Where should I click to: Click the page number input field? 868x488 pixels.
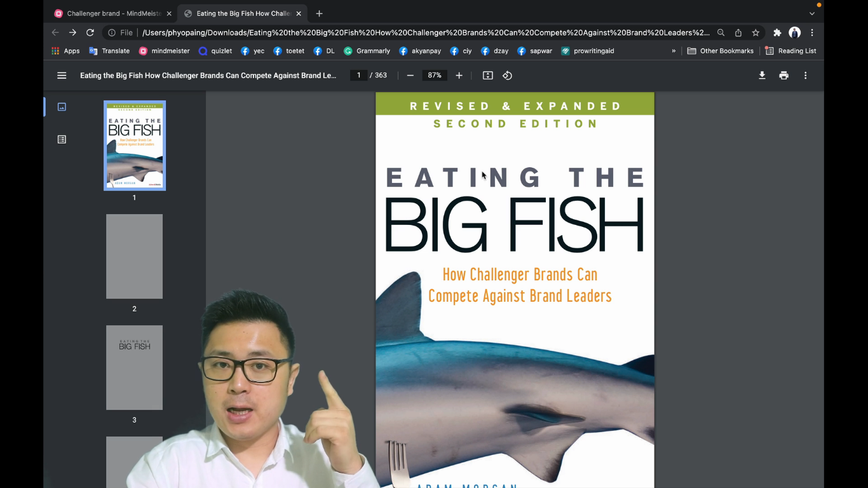pos(358,76)
